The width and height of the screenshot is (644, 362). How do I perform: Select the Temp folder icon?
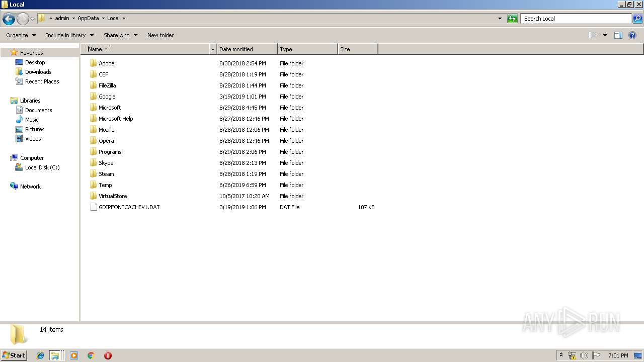click(93, 185)
